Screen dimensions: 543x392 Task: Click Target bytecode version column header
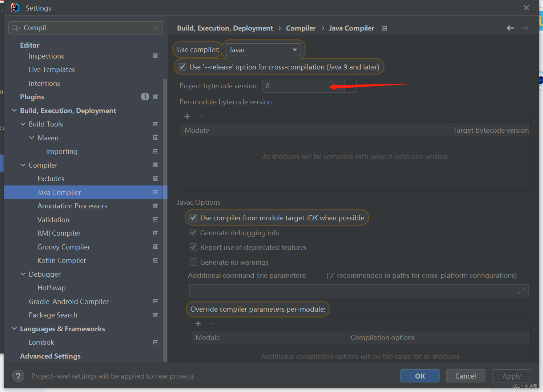click(491, 130)
